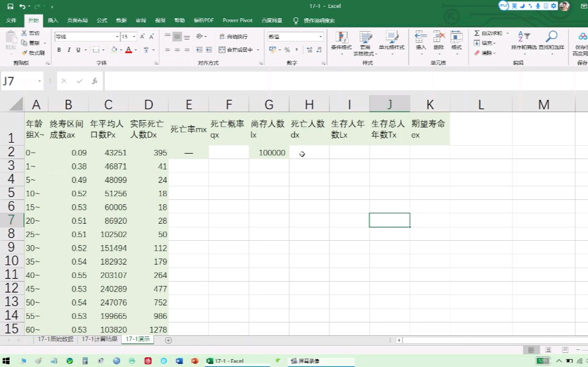This screenshot has height=367, width=588.
Task: Switch to the 插入 ribbon tab
Action: click(53, 20)
